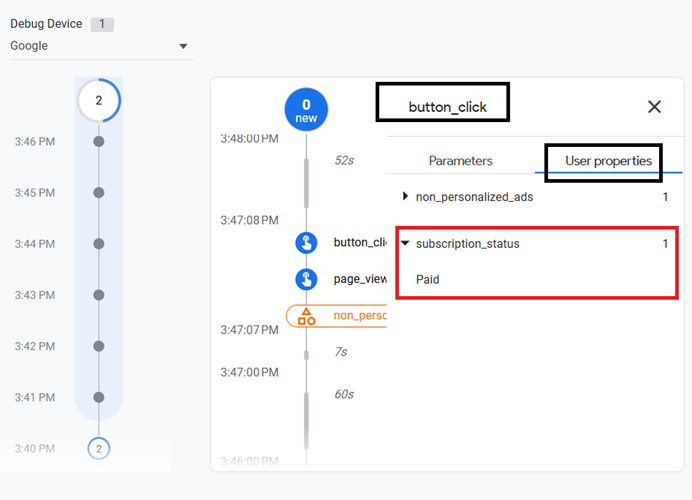The width and height of the screenshot is (692, 500).
Task: Click the Debug Device count badge 1
Action: 102,24
